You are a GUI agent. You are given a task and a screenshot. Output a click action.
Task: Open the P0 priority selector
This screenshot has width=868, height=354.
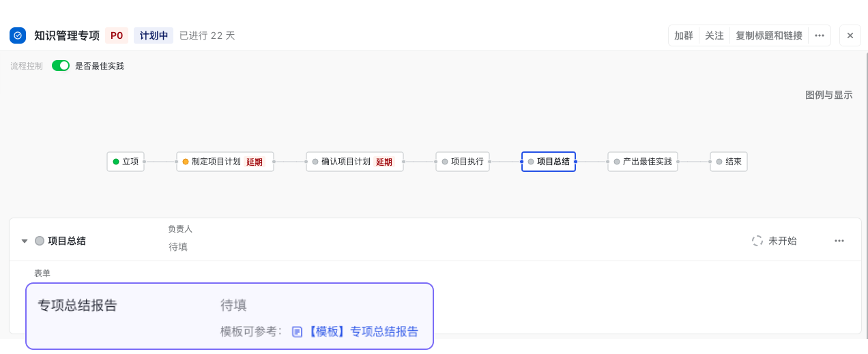117,35
